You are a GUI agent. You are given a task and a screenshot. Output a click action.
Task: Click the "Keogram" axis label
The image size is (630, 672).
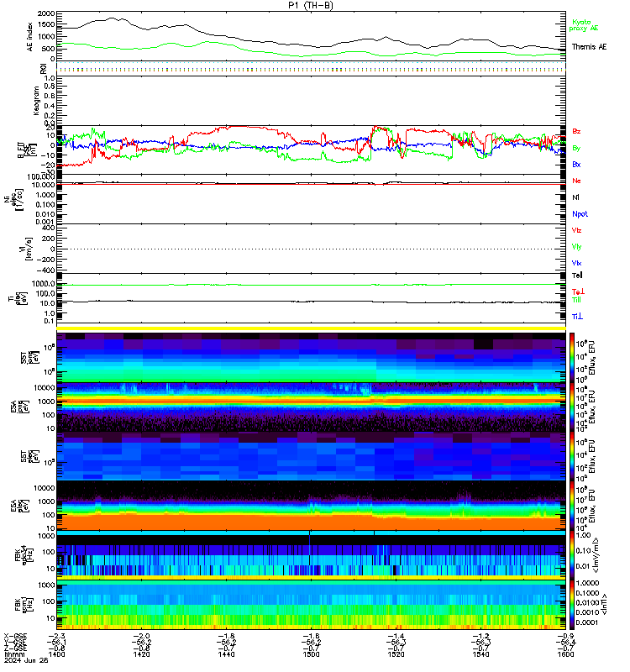pyautogui.click(x=36, y=101)
